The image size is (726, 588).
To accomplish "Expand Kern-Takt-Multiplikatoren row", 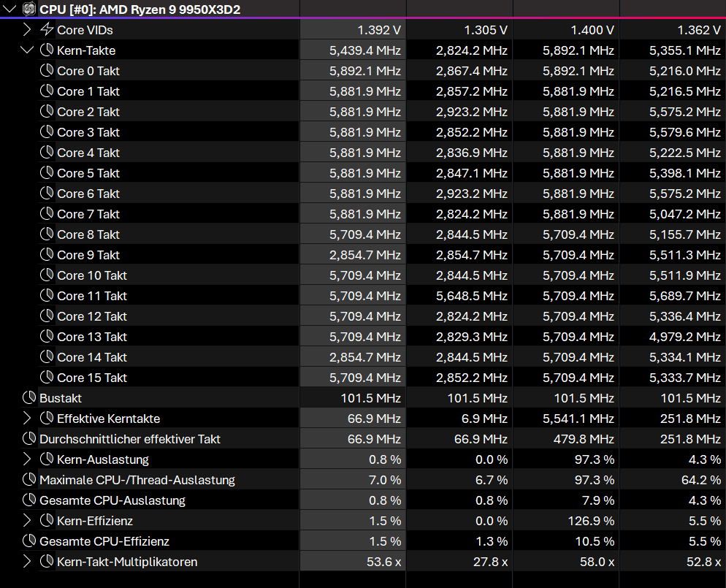I will click(27, 562).
